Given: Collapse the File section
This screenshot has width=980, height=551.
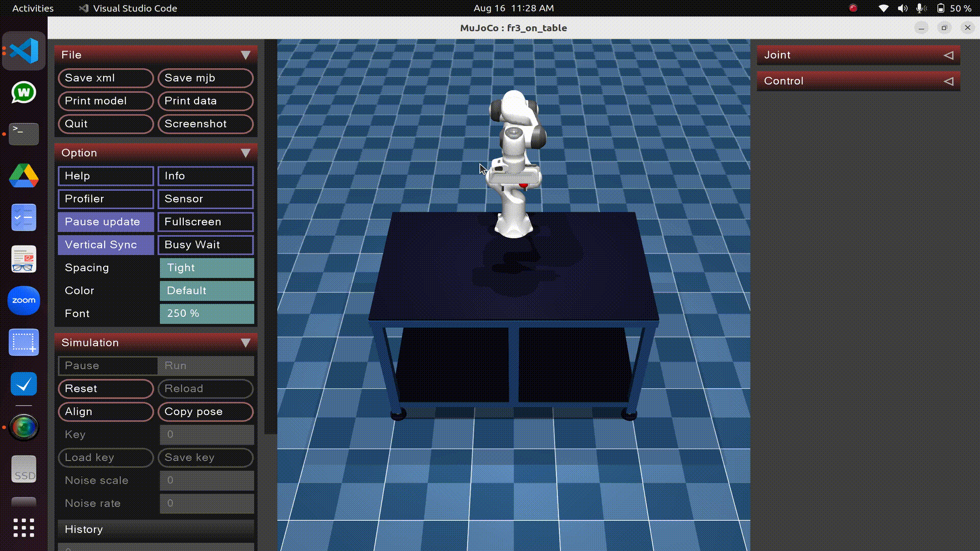Looking at the screenshot, I should [x=247, y=55].
